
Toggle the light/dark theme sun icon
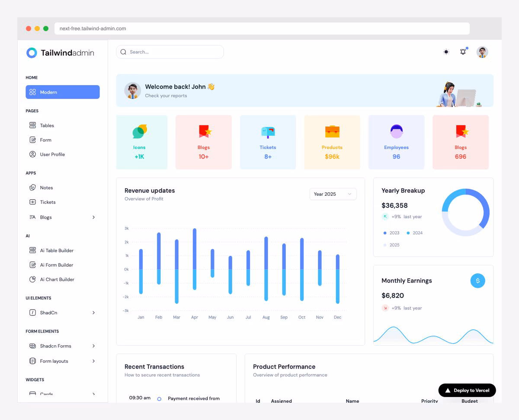click(446, 52)
